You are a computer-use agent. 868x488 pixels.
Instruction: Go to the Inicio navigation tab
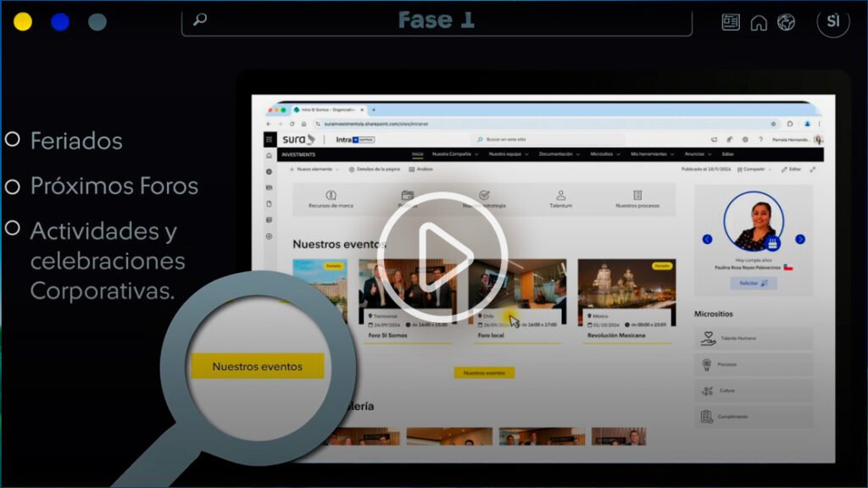point(417,155)
